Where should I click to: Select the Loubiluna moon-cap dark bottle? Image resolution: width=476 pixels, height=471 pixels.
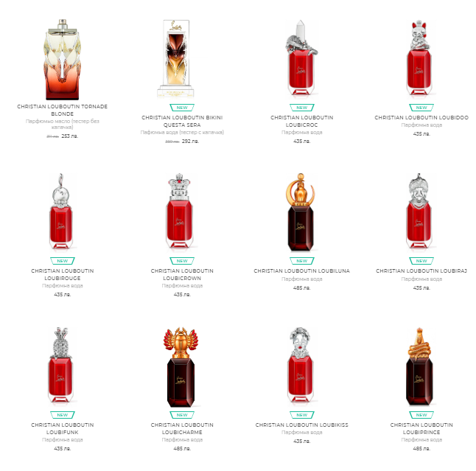point(301,212)
